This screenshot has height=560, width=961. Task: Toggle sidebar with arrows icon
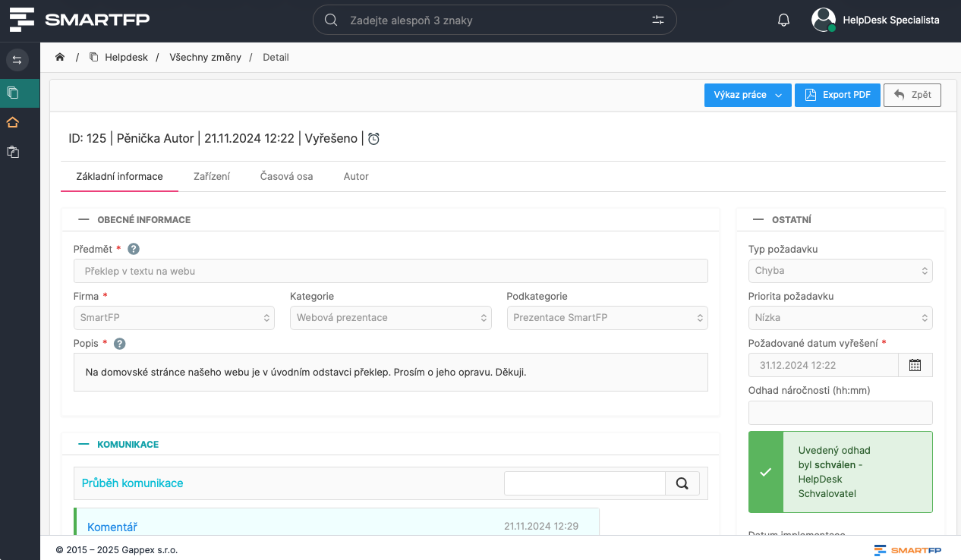(x=17, y=60)
